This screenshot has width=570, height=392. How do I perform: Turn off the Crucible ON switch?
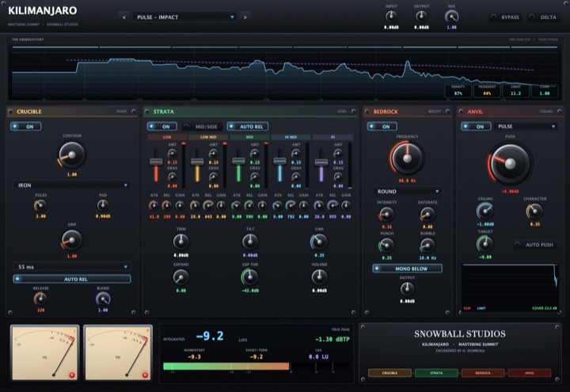pos(26,127)
